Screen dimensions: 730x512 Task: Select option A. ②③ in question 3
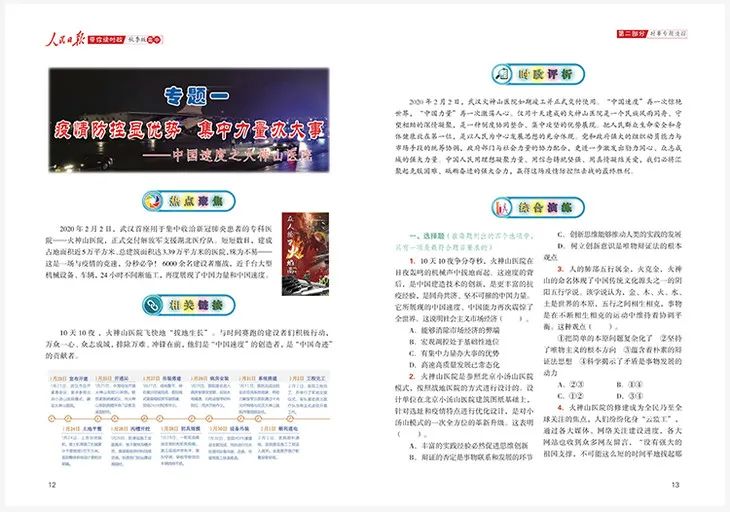(x=571, y=384)
